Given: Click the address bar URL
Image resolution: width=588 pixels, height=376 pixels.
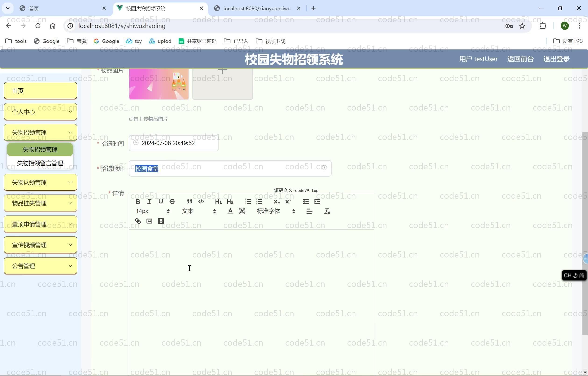Looking at the screenshot, I should pos(122,26).
